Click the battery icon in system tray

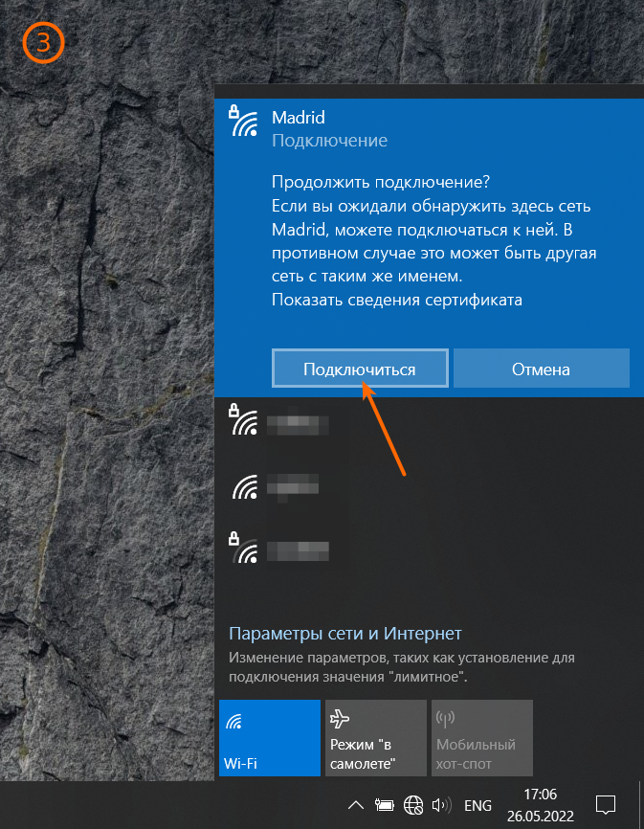385,804
